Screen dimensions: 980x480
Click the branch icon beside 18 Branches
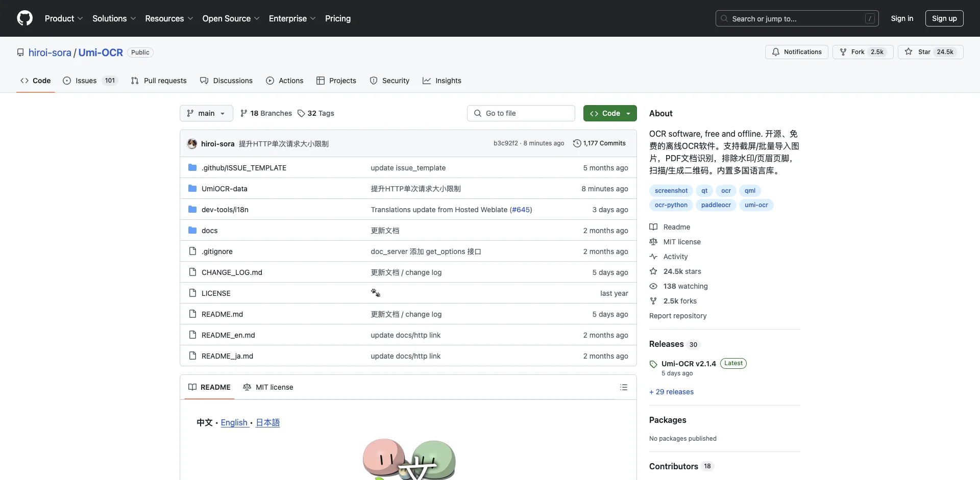pyautogui.click(x=244, y=113)
